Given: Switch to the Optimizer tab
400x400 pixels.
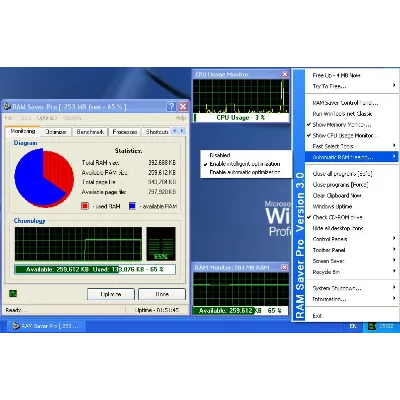Looking at the screenshot, I should pyautogui.click(x=56, y=132).
